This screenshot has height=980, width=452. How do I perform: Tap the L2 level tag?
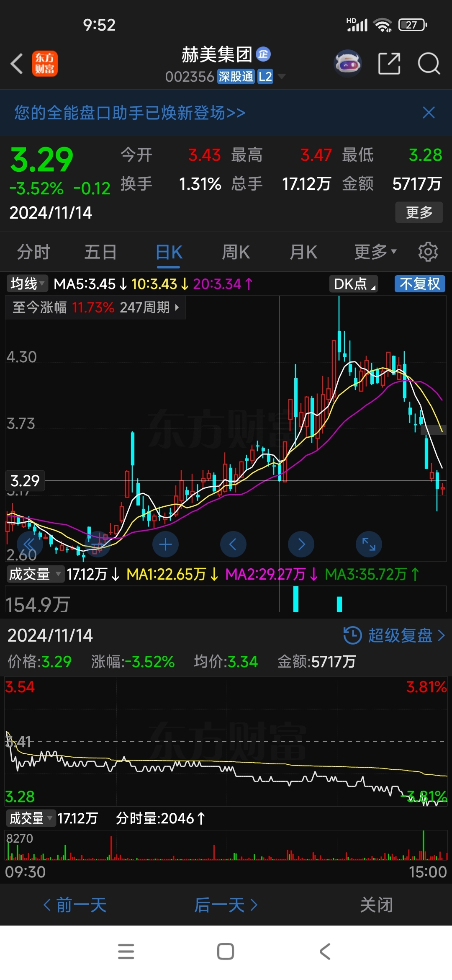pyautogui.click(x=265, y=77)
